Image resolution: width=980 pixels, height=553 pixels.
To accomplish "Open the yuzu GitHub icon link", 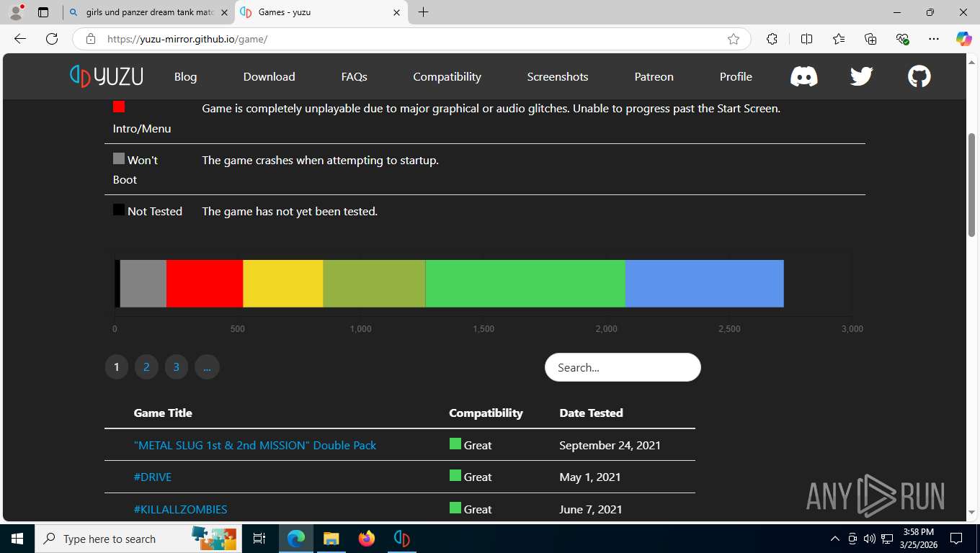I will coord(919,76).
